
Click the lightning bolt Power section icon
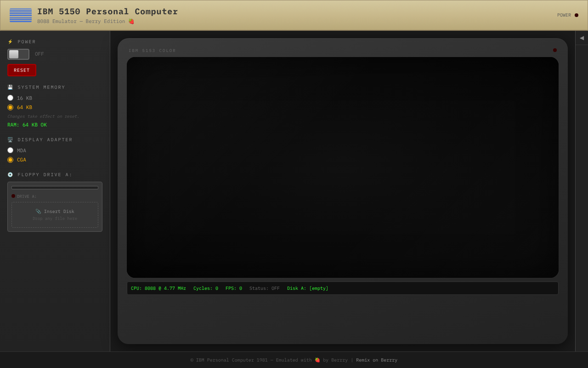pyautogui.click(x=10, y=42)
